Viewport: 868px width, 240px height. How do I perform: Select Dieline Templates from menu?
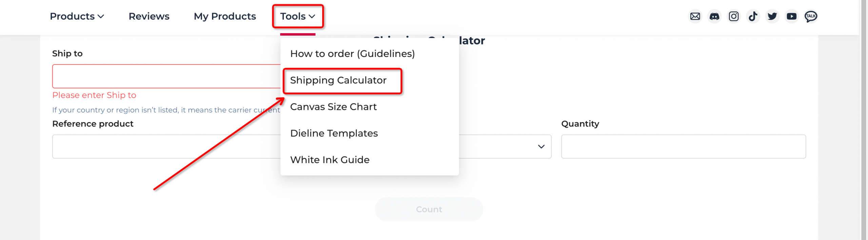coord(334,133)
